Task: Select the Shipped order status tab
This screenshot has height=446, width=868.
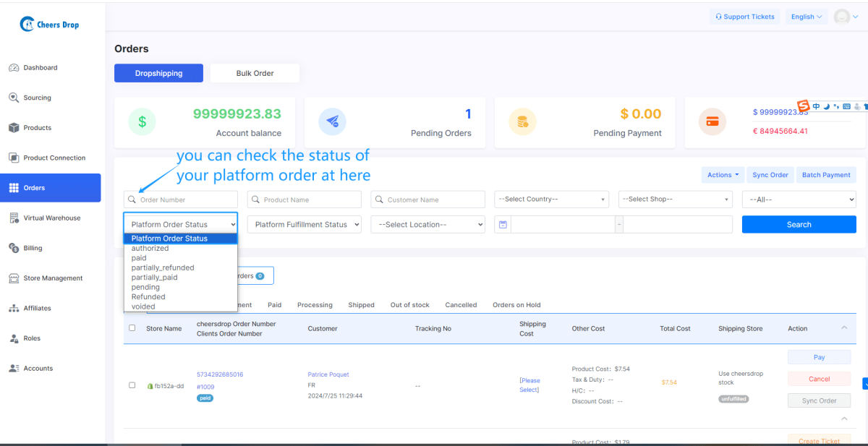Action: [361, 305]
